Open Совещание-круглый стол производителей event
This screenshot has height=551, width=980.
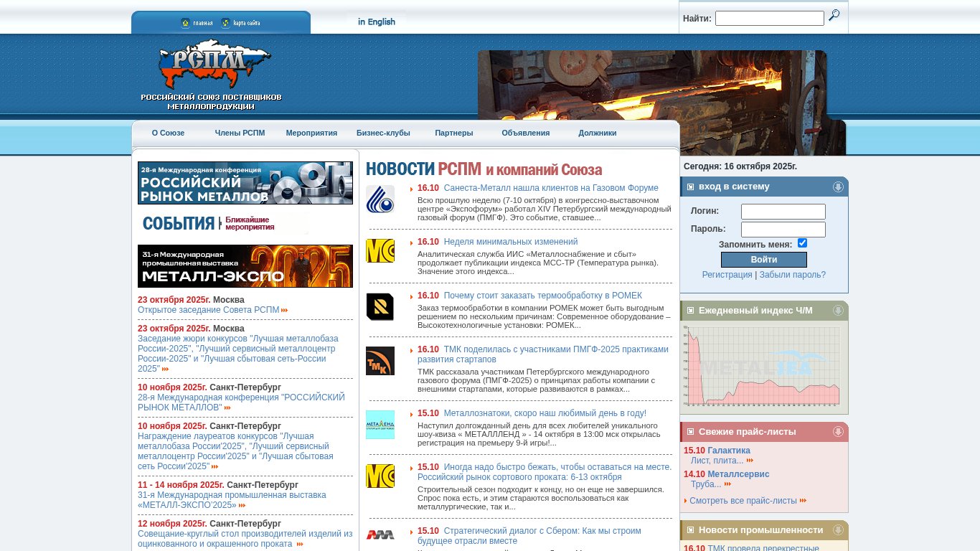245,539
